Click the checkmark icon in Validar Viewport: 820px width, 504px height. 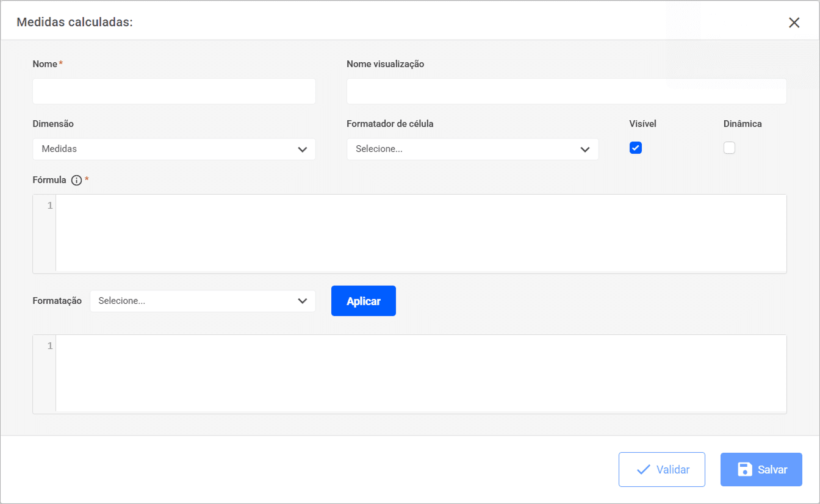pyautogui.click(x=643, y=469)
